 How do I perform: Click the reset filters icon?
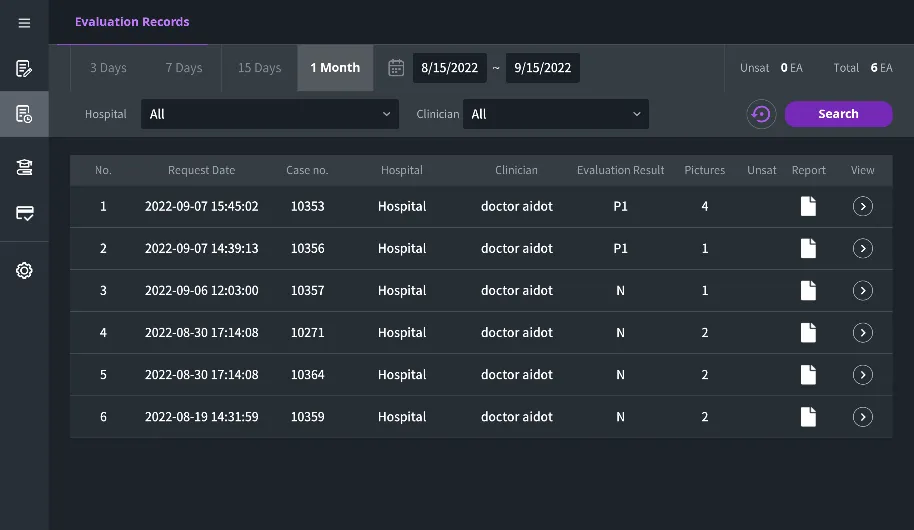coord(761,114)
